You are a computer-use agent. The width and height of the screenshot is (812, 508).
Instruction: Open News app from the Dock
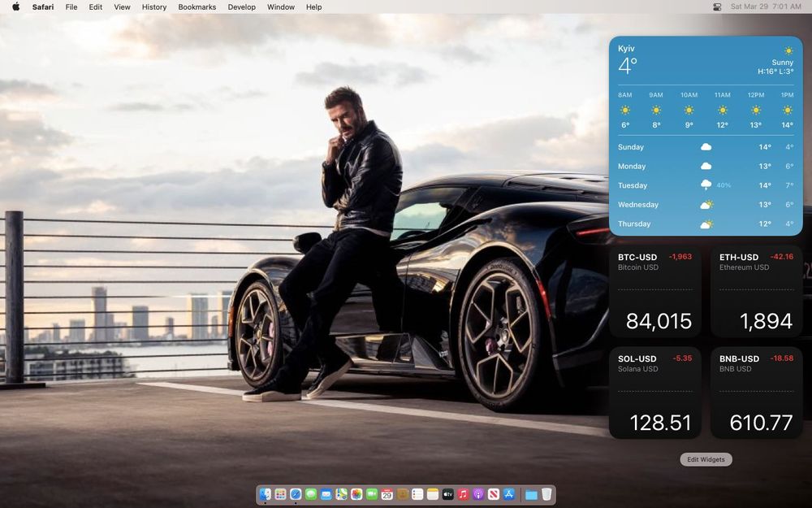(x=494, y=494)
